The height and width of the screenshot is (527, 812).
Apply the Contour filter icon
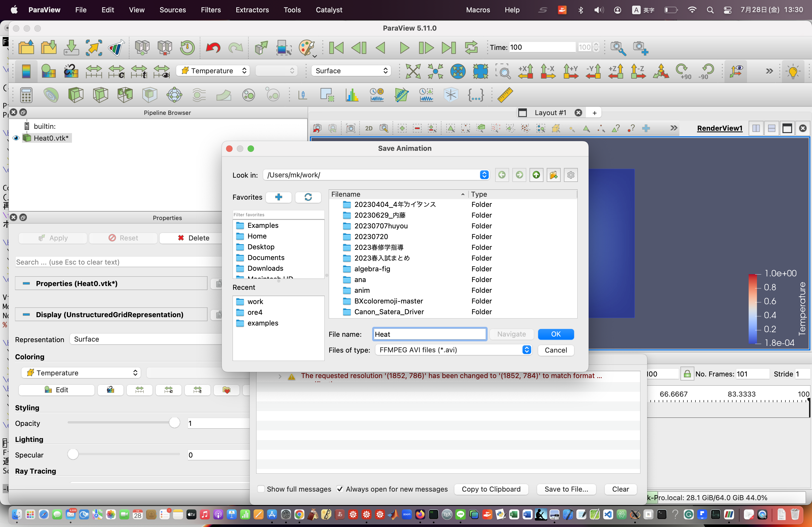click(x=51, y=95)
